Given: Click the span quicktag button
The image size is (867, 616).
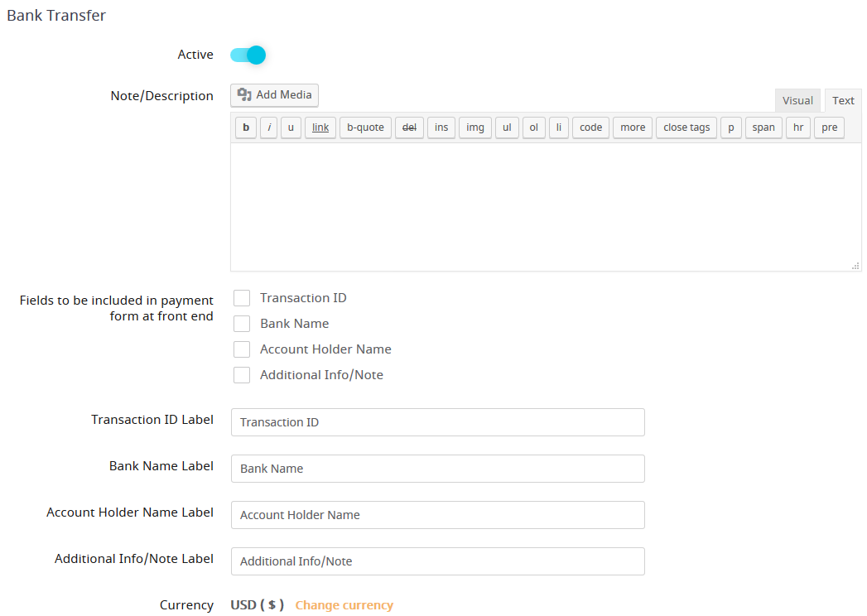Looking at the screenshot, I should point(763,128).
